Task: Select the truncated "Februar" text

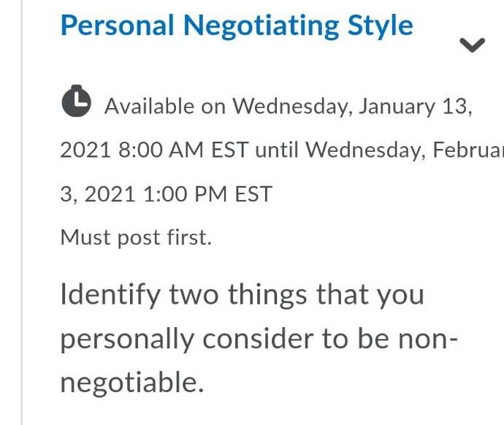Action: pos(467,150)
